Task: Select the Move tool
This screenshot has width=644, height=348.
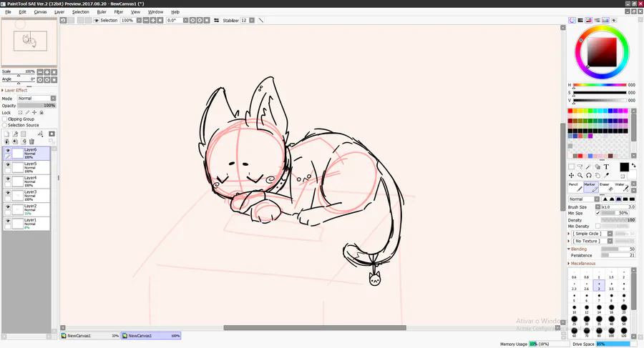Action: pos(571,175)
